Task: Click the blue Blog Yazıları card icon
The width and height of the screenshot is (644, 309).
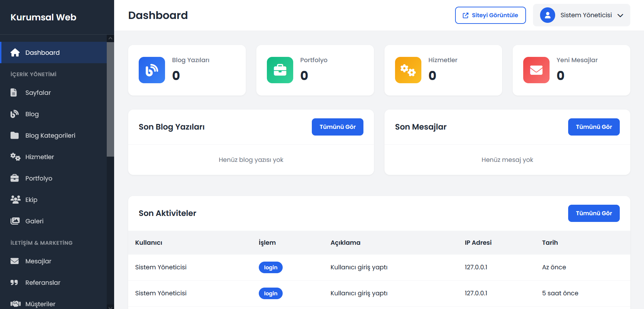Action: click(152, 70)
